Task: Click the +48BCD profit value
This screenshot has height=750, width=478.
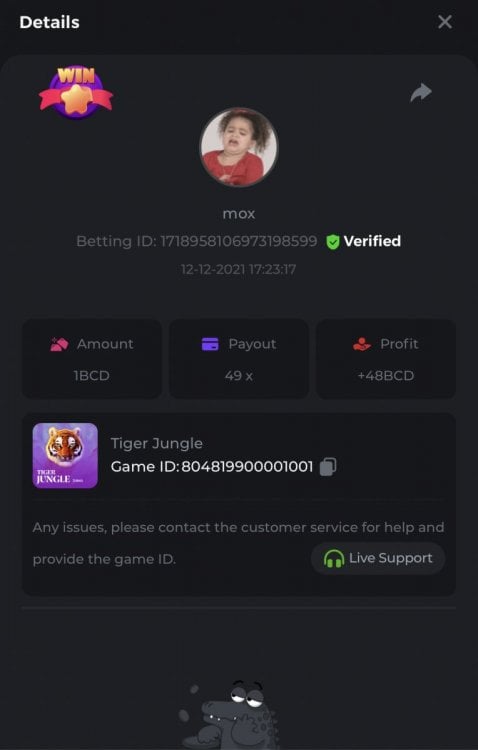Action: pyautogui.click(x=386, y=376)
